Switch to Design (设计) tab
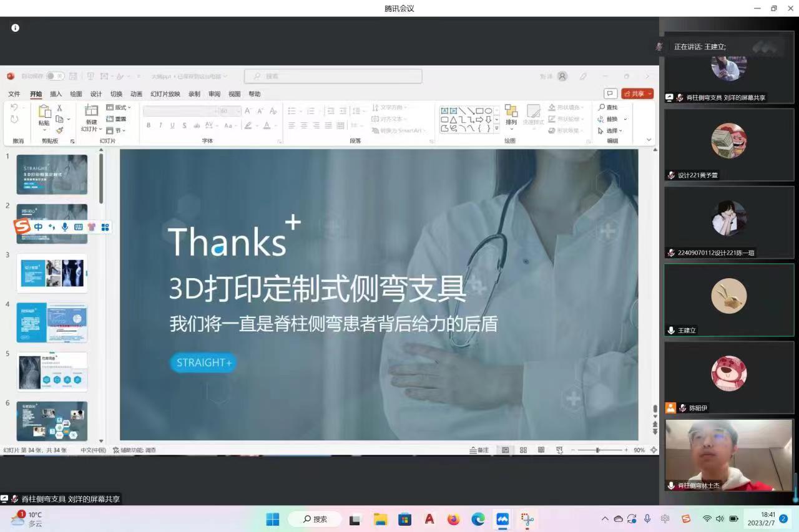This screenshot has height=532, width=799. tap(96, 94)
